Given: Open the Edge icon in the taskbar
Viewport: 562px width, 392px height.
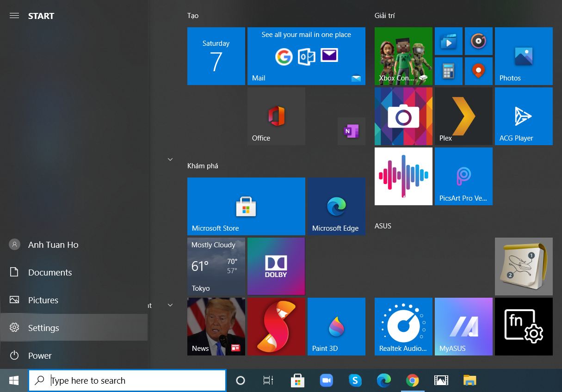Looking at the screenshot, I should [384, 380].
